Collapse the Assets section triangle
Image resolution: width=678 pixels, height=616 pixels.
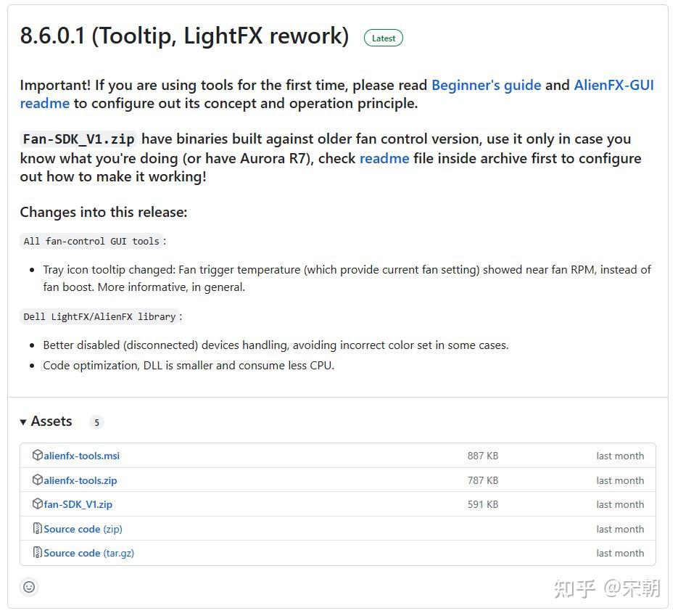(23, 422)
